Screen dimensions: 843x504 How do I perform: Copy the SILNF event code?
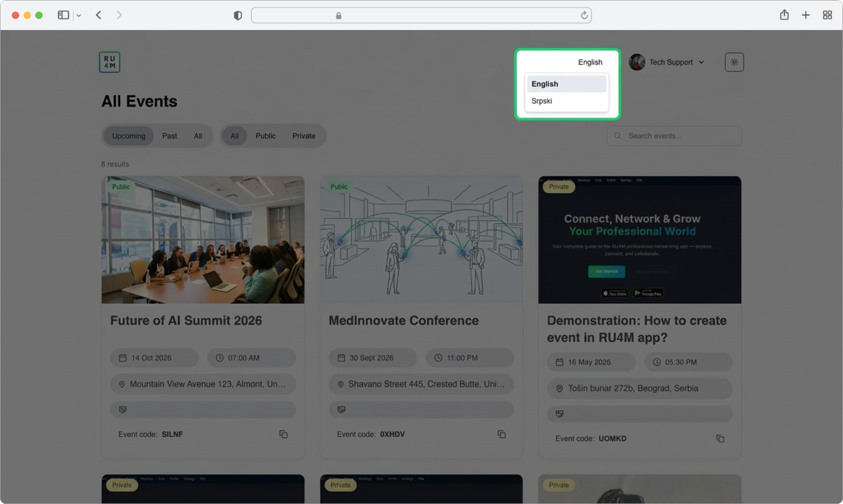[283, 434]
